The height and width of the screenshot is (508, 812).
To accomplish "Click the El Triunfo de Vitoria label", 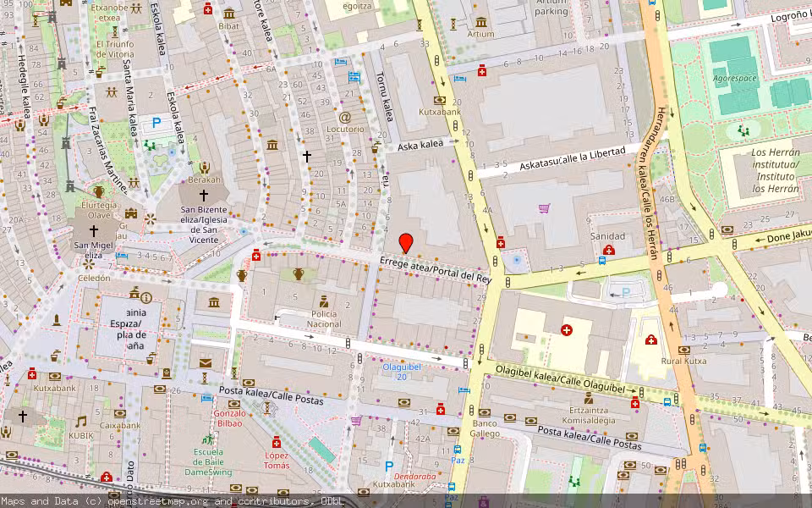I will tap(115, 49).
